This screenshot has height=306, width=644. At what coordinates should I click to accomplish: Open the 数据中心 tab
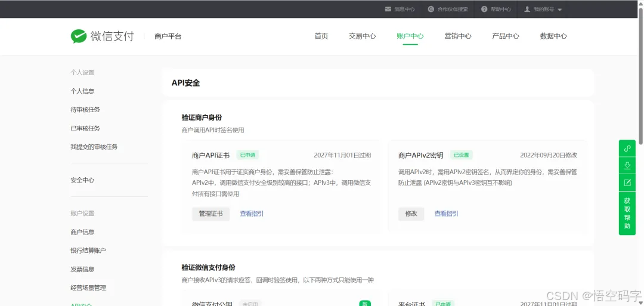point(553,36)
